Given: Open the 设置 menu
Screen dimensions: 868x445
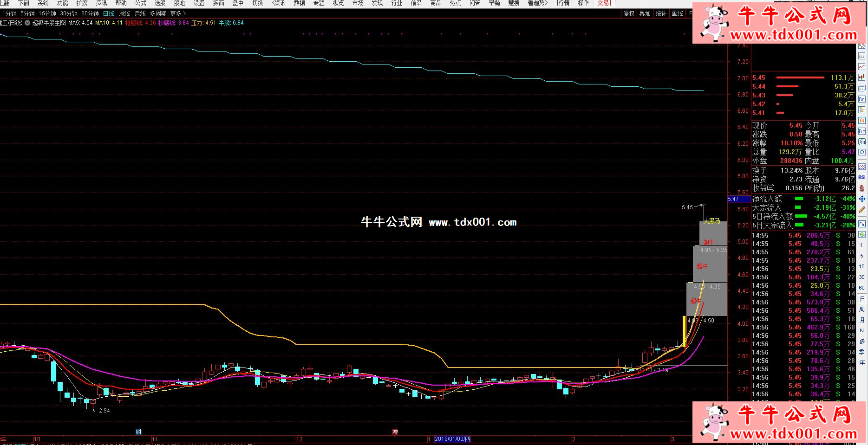Looking at the screenshot, I should [199, 3].
